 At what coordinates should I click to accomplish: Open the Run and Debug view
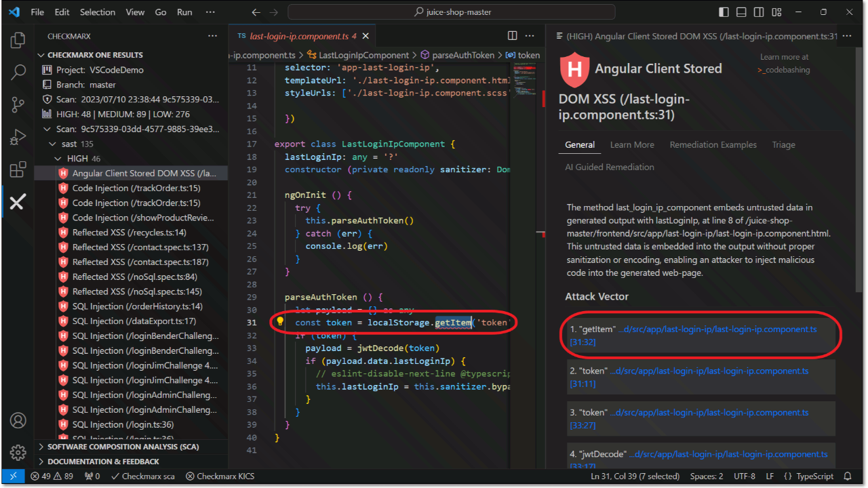(x=18, y=137)
